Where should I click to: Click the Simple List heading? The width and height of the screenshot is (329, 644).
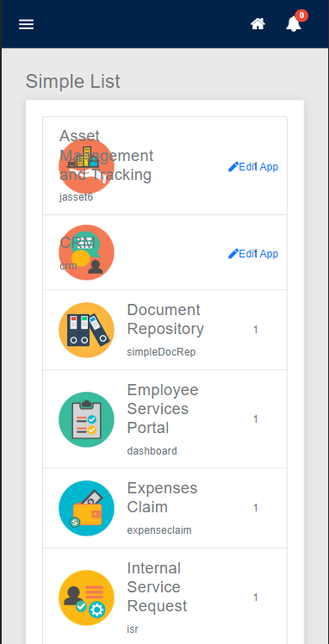coord(73,81)
